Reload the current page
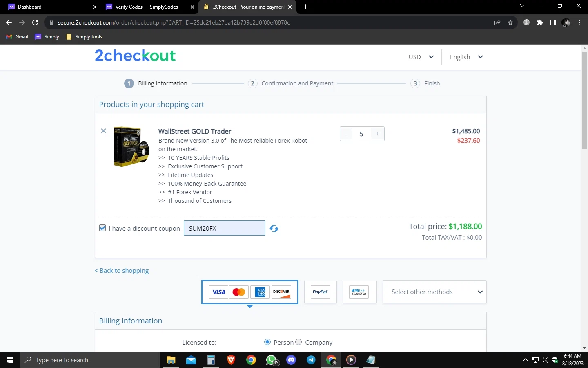This screenshot has width=588, height=368. click(x=35, y=22)
